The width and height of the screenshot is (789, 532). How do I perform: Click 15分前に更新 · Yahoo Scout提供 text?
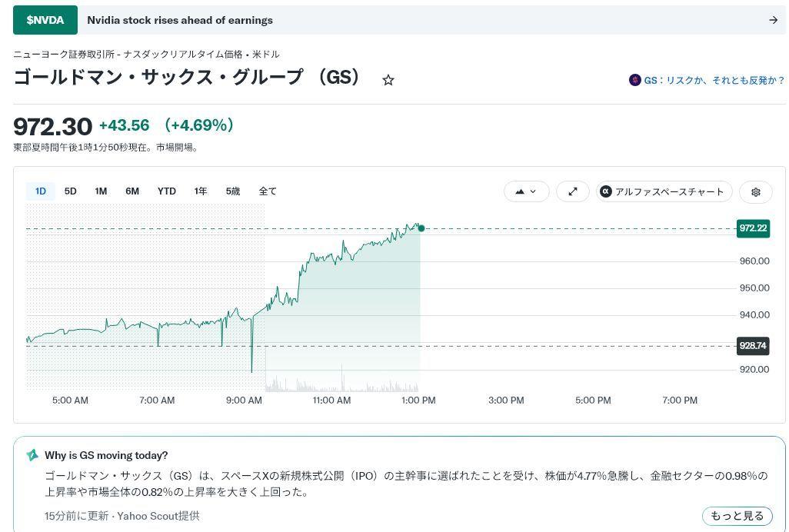coord(122,516)
